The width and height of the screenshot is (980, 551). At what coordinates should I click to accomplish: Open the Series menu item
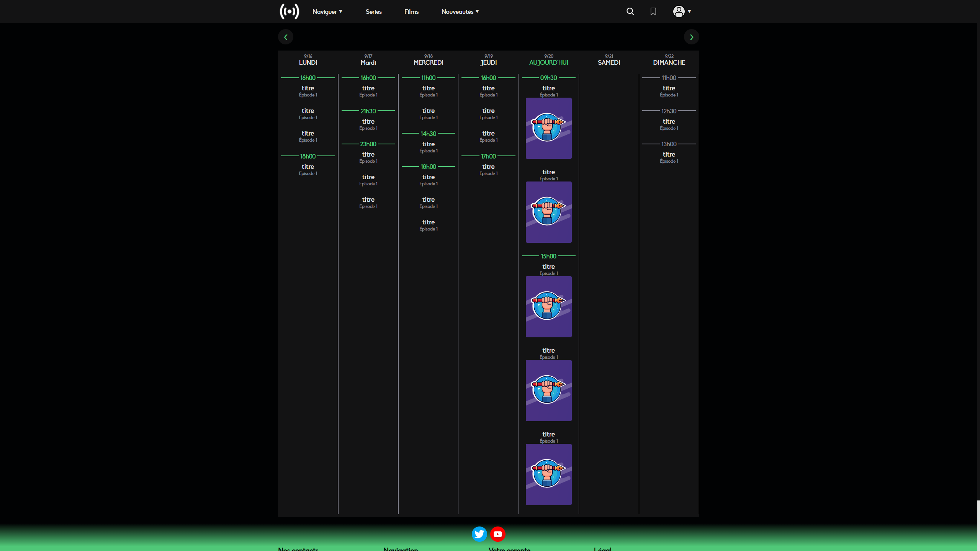pyautogui.click(x=373, y=11)
